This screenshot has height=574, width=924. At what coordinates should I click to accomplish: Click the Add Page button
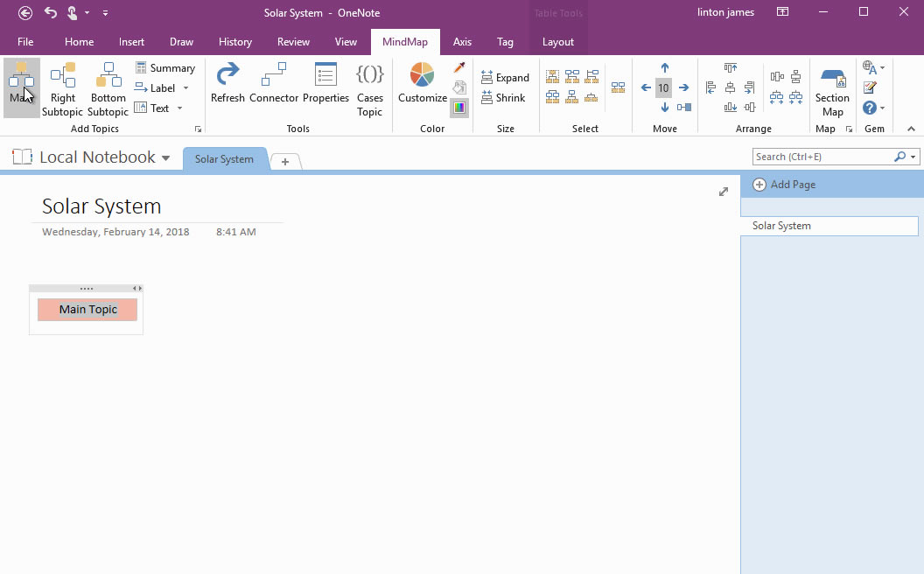pos(784,185)
